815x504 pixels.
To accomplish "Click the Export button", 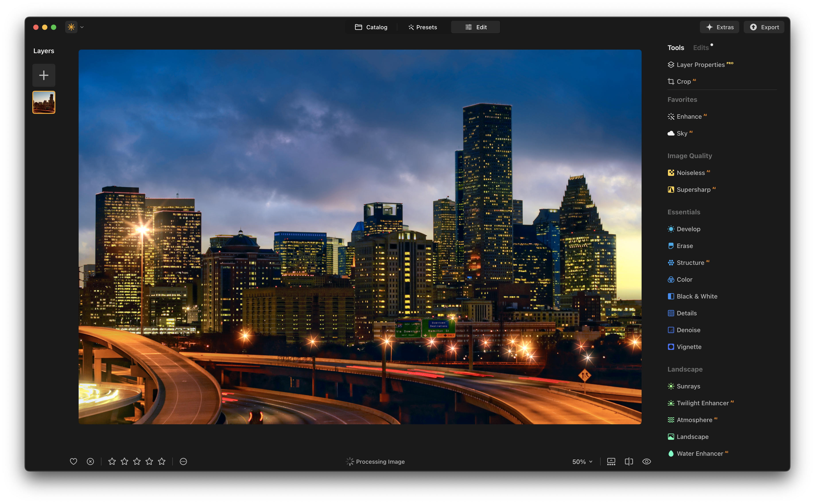I will pos(764,27).
